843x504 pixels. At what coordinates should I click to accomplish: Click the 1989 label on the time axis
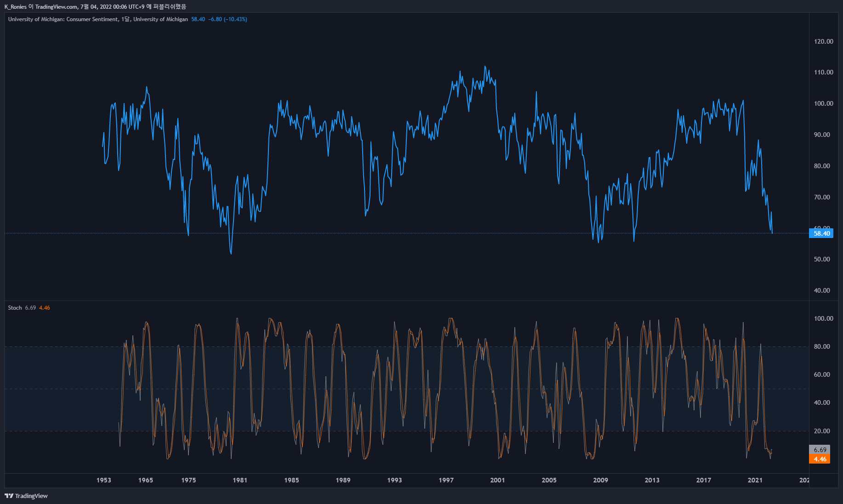[343, 480]
